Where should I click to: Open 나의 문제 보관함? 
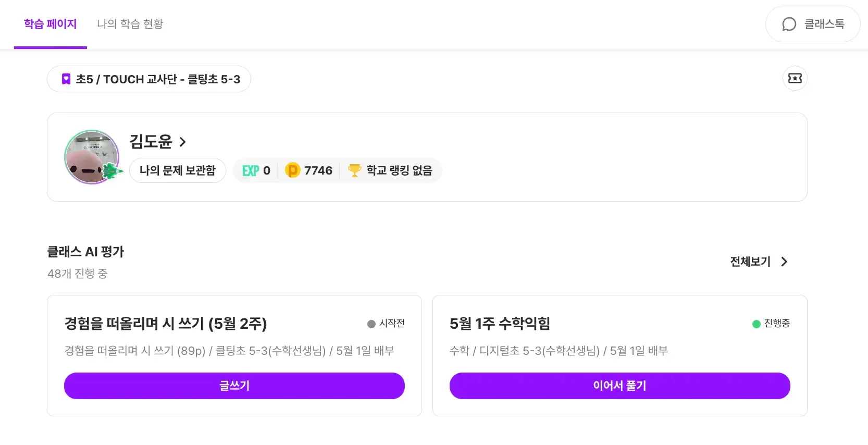(178, 170)
